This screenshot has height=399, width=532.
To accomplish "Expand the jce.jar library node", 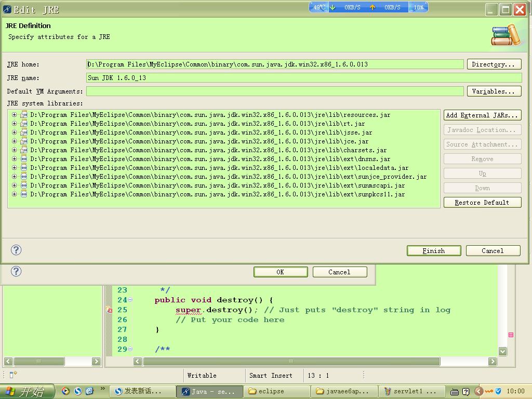I will click(x=14, y=141).
